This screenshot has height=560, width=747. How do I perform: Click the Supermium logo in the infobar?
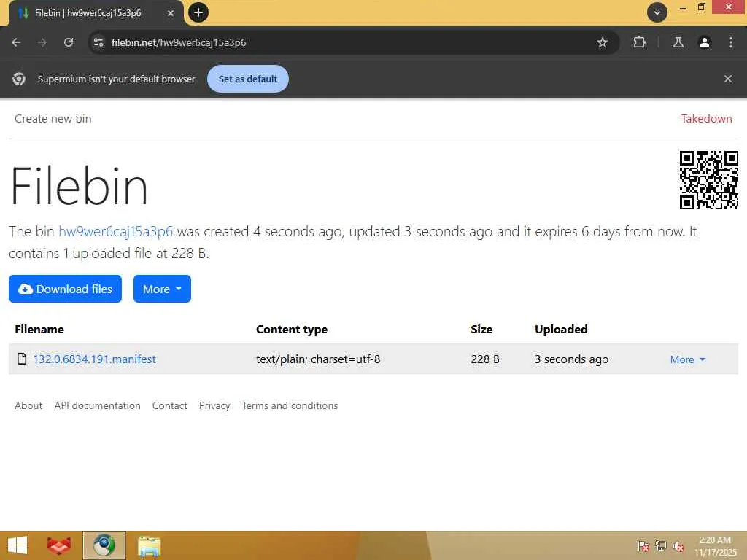point(19,79)
